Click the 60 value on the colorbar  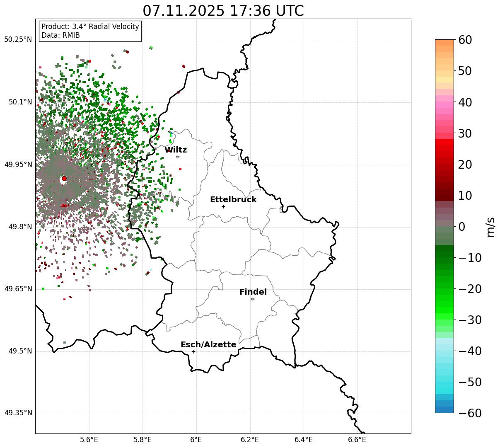[465, 40]
